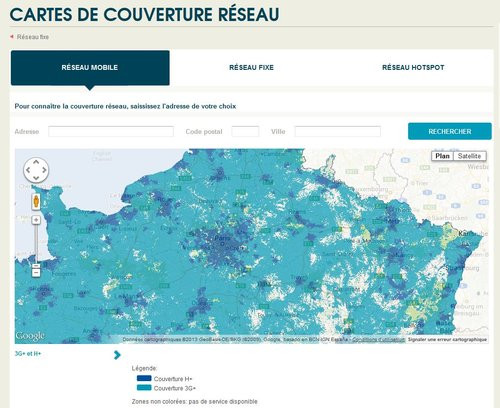
Task: Click the Couverture 3G+ legend label
Action: point(175,388)
